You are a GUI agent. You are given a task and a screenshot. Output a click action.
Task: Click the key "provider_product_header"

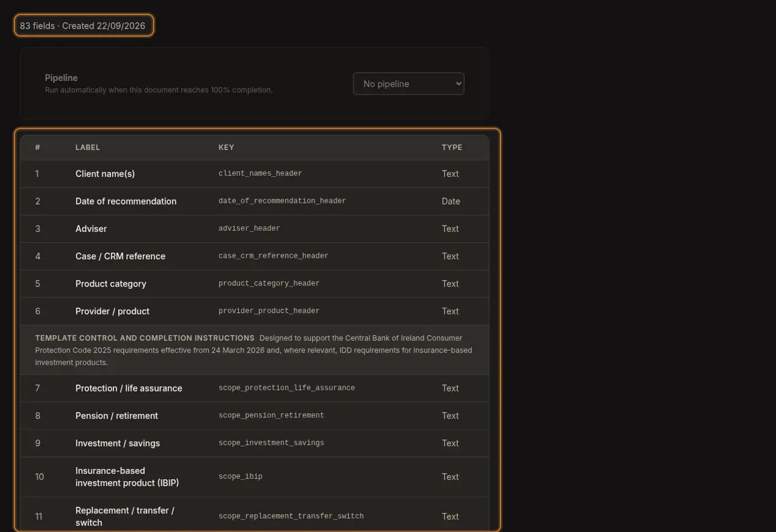(269, 312)
